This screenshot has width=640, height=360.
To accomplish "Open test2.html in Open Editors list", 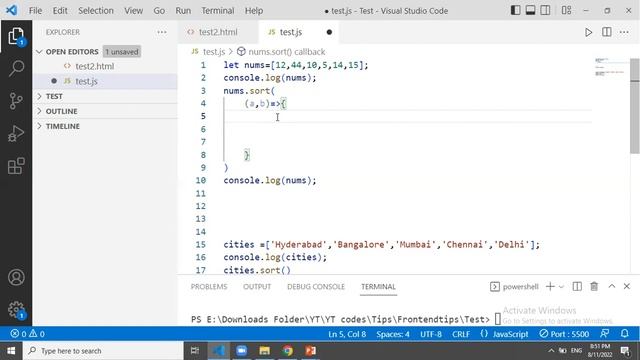I will [x=105, y=66].
